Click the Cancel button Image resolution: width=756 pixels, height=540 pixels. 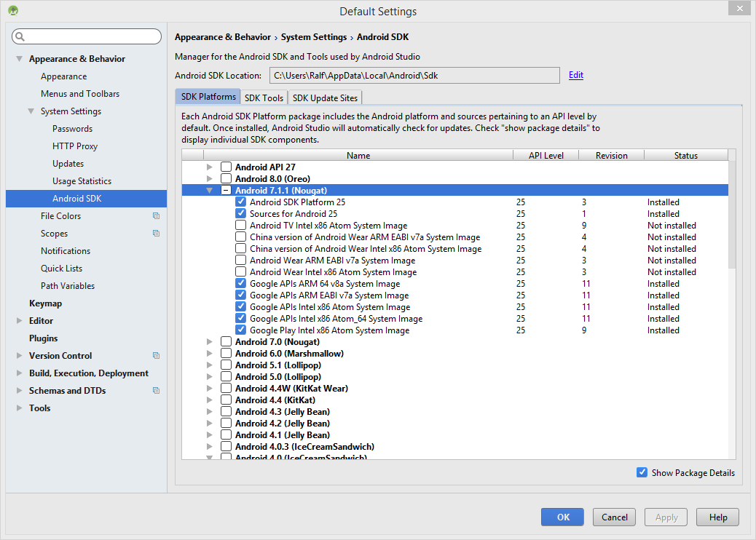click(x=614, y=517)
